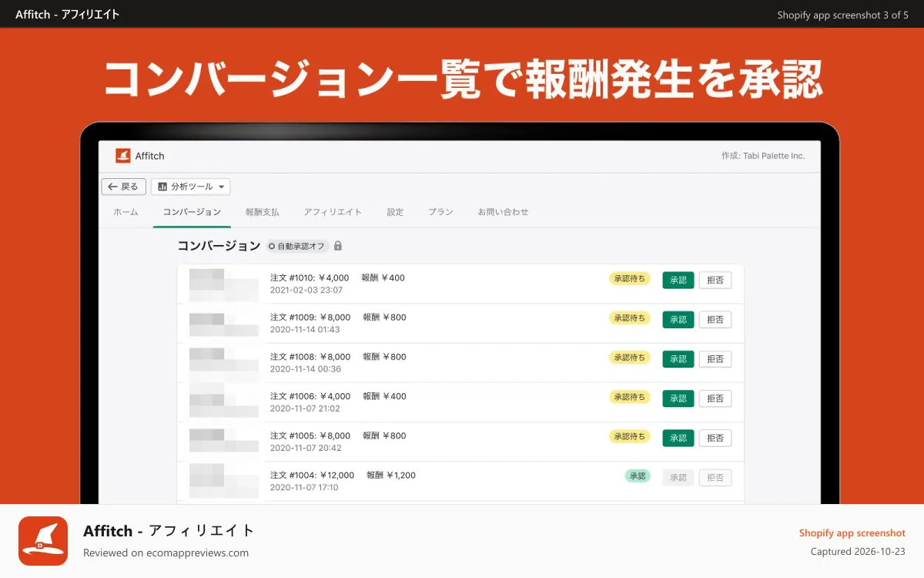Click the blurred thumbnail of order #1009
The height and width of the screenshot is (578, 924).
[224, 324]
